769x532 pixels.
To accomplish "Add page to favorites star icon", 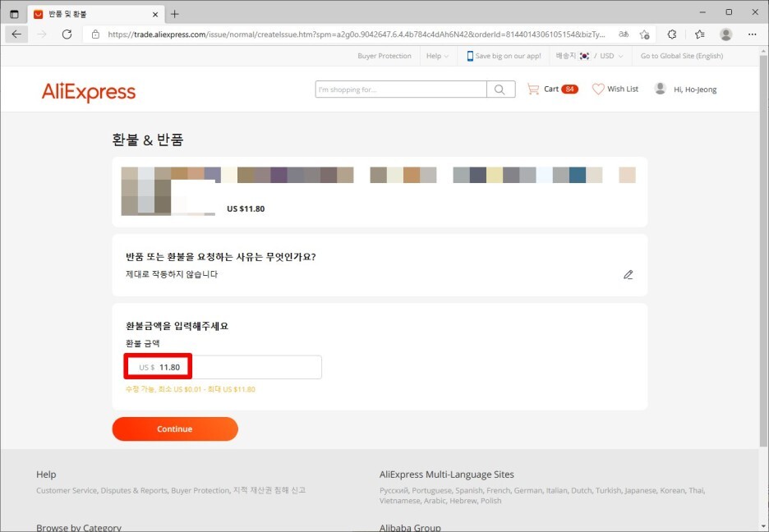I will [x=644, y=34].
